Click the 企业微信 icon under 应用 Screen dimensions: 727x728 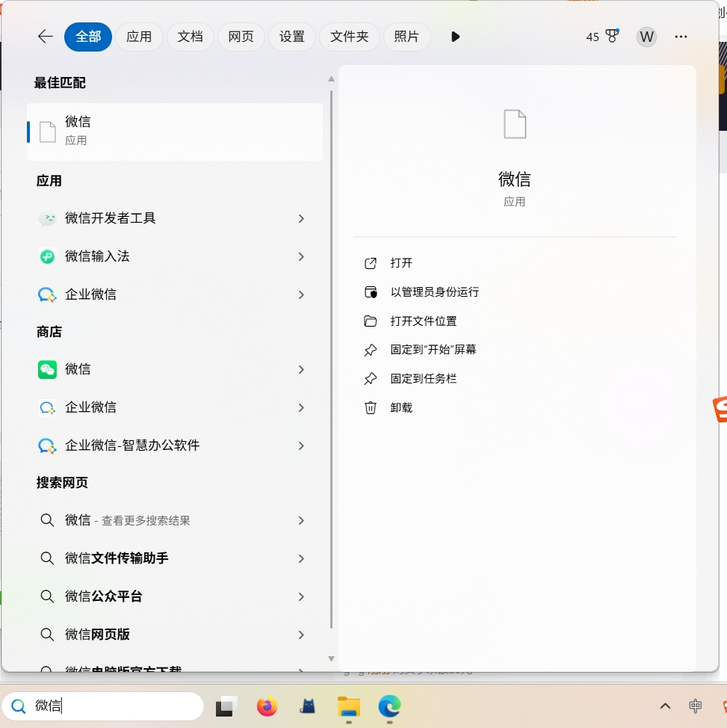47,294
